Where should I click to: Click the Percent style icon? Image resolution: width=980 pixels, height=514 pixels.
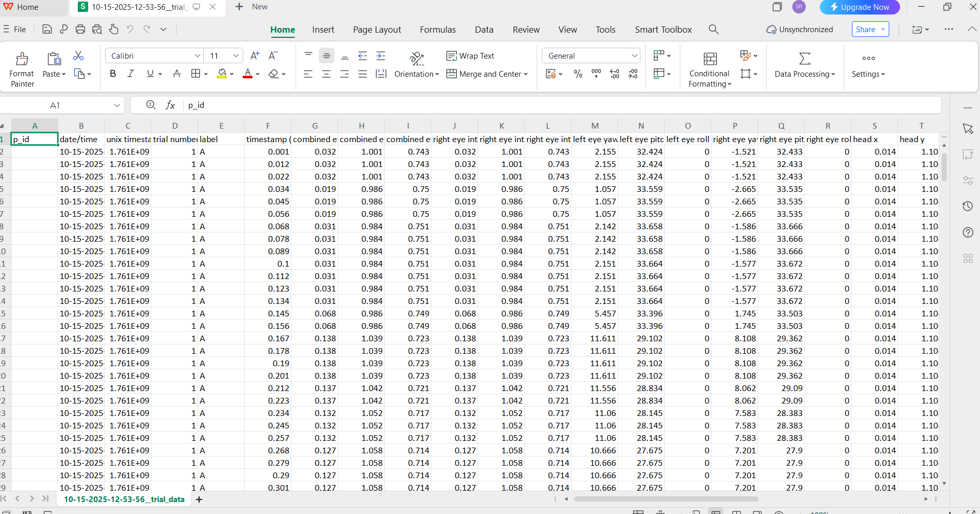[578, 74]
